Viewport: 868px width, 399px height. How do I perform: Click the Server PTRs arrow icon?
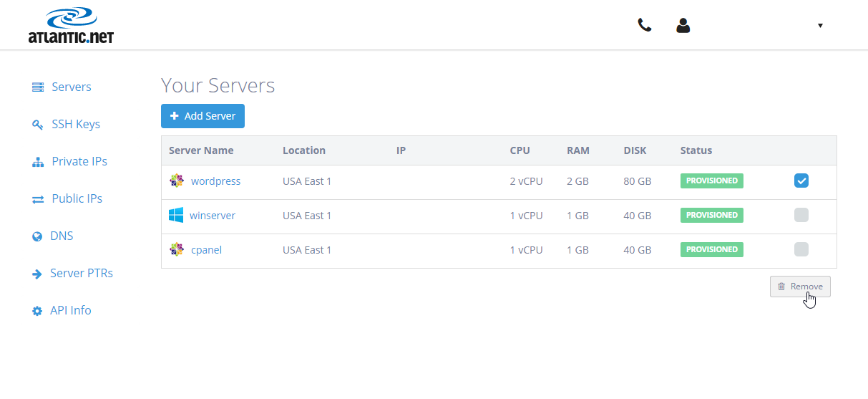coord(37,274)
